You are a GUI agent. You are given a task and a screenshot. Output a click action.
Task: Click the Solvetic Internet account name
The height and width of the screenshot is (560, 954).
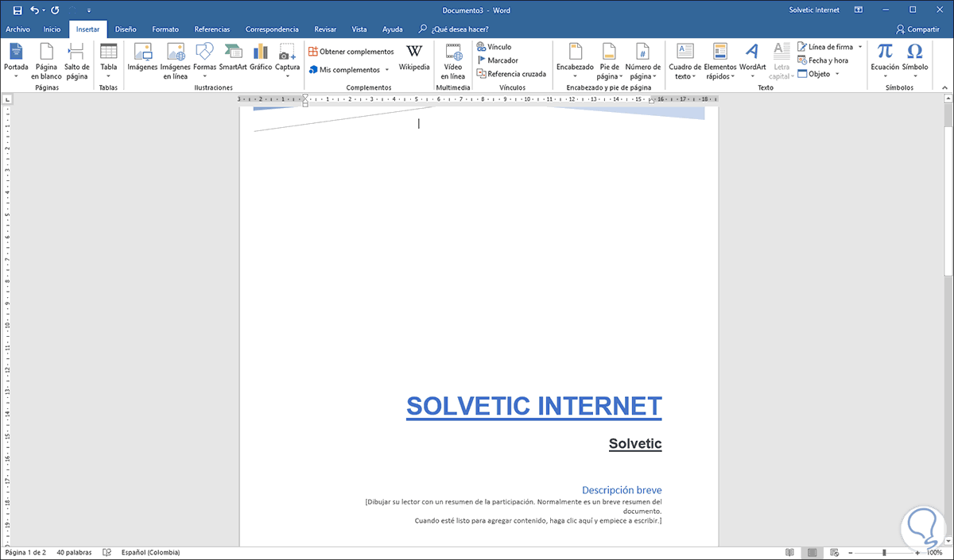(x=814, y=10)
